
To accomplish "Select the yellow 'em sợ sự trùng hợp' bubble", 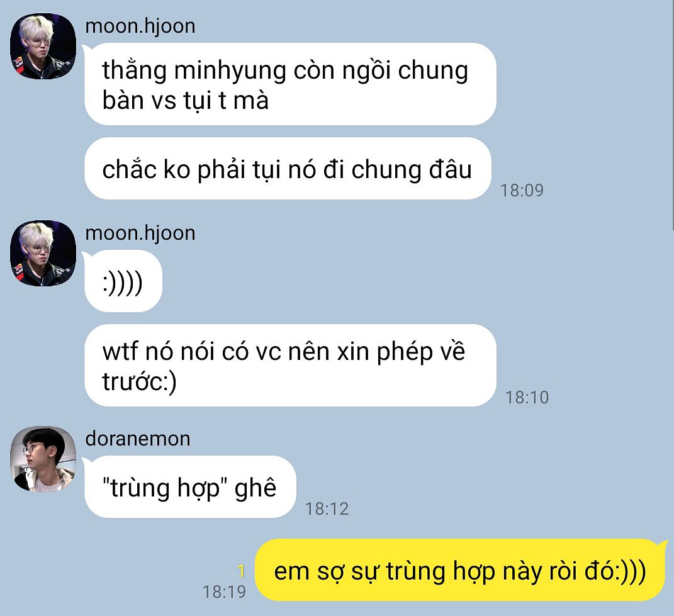I will (x=460, y=570).
